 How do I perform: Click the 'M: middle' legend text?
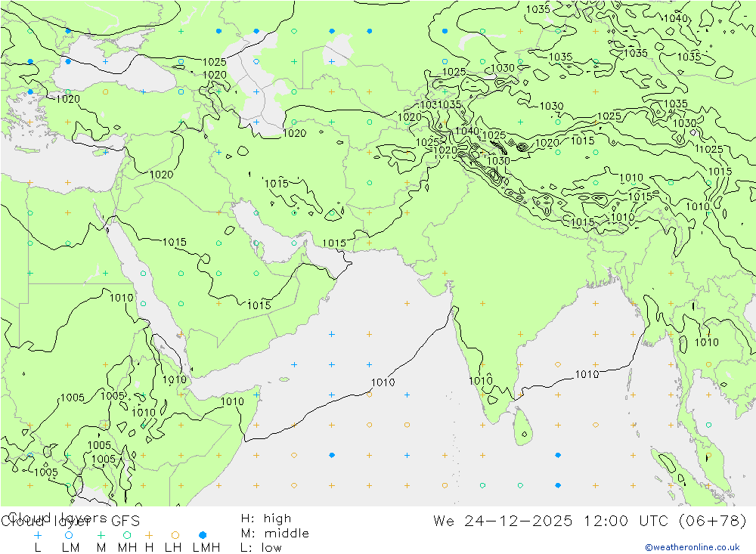pyautogui.click(x=275, y=534)
